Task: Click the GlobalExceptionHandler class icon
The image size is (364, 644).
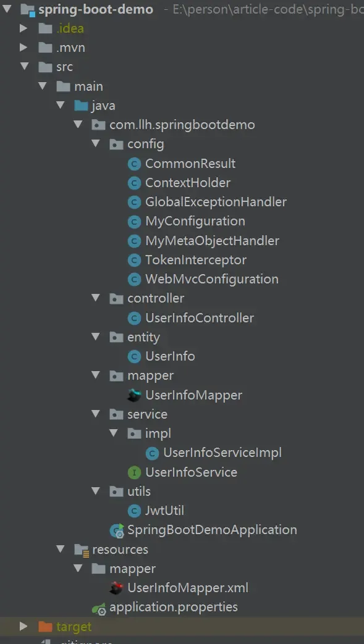Action: tap(135, 202)
